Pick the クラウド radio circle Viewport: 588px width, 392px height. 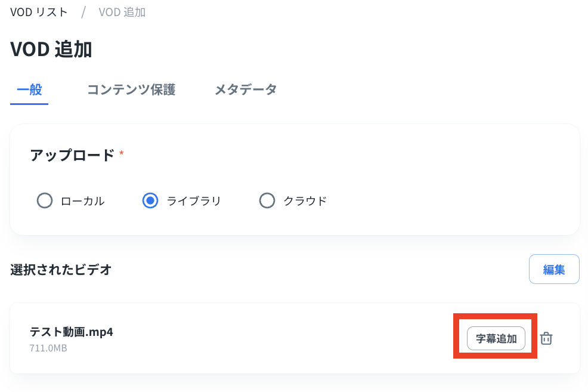click(x=267, y=200)
